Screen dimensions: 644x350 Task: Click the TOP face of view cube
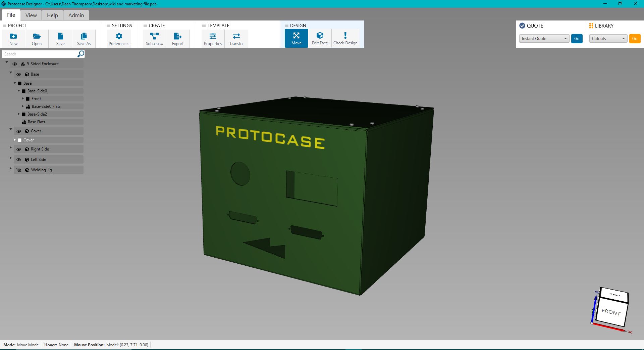pyautogui.click(x=614, y=295)
